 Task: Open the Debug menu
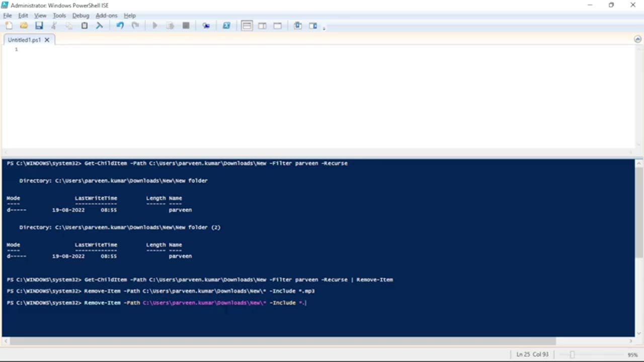(x=80, y=16)
